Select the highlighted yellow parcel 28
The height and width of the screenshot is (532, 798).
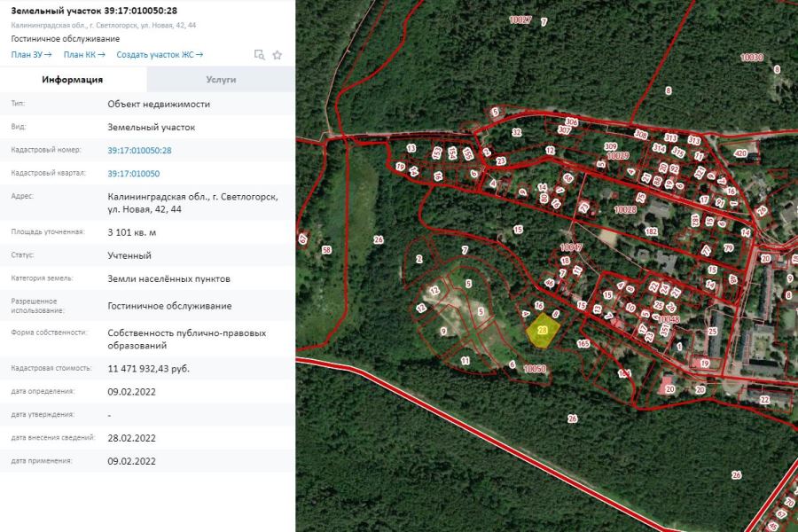(542, 332)
